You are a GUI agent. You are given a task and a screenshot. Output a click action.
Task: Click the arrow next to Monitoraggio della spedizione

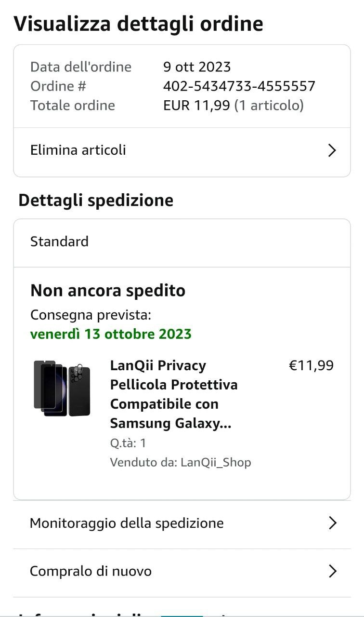click(x=332, y=523)
